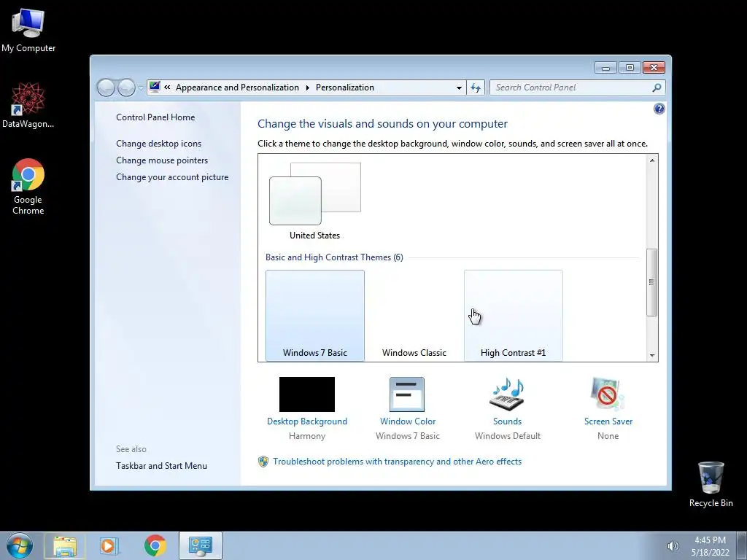Click the Sounds keyboard icon
747x560 pixels.
pyautogui.click(x=508, y=394)
